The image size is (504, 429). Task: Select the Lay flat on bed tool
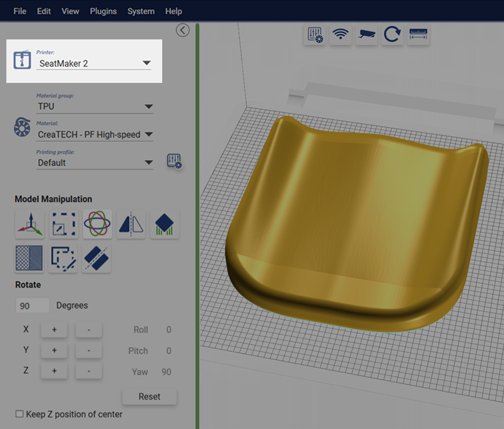coord(165,224)
